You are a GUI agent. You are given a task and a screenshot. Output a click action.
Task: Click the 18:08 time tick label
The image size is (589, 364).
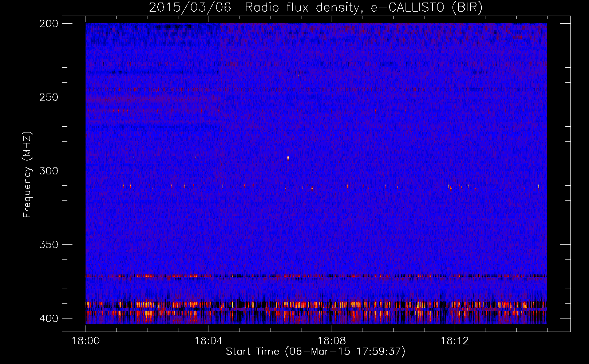[x=332, y=341]
